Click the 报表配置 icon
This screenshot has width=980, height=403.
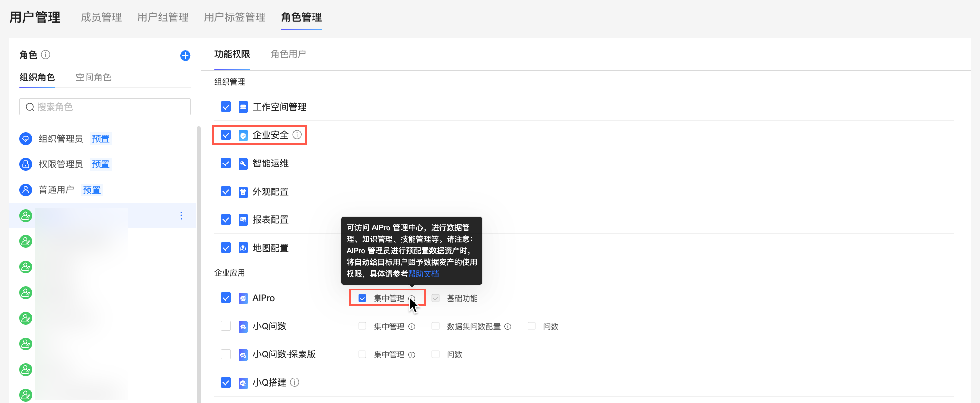[x=243, y=220]
